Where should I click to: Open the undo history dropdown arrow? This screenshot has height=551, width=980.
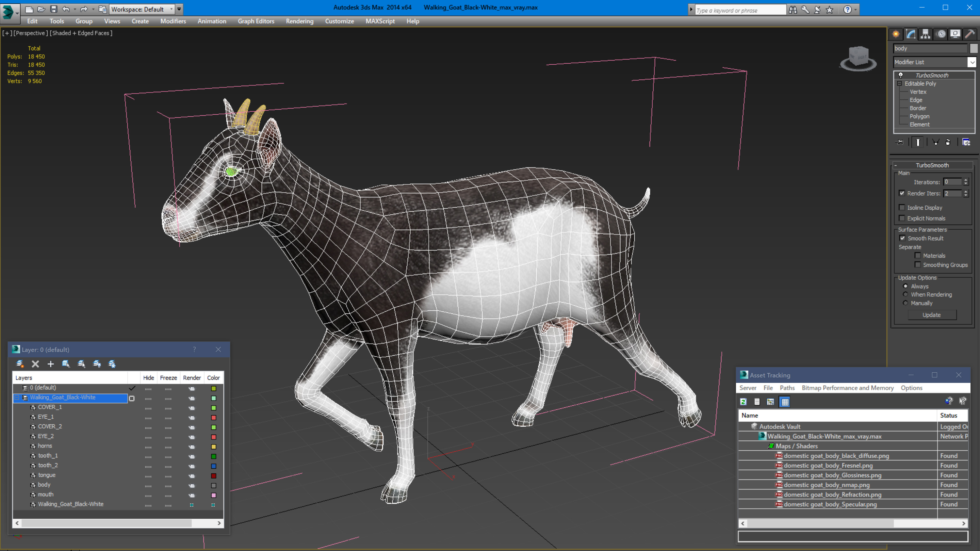(x=75, y=9)
